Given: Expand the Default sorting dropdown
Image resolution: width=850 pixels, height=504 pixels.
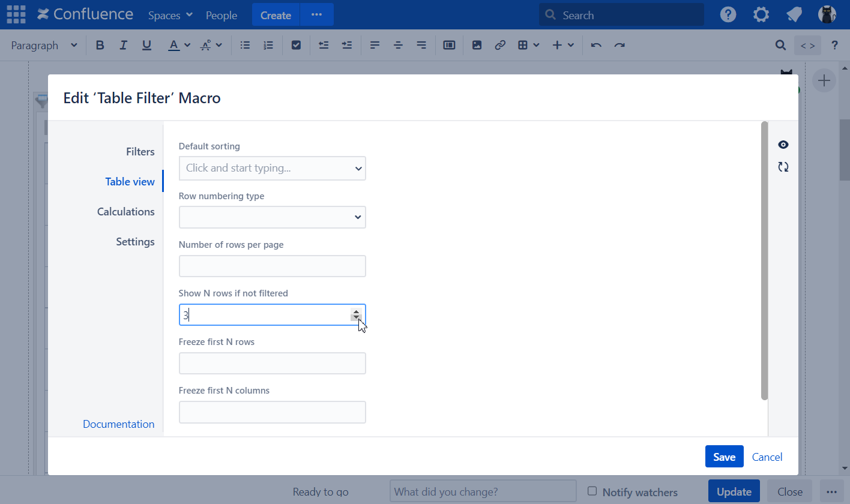Looking at the screenshot, I should pos(273,169).
